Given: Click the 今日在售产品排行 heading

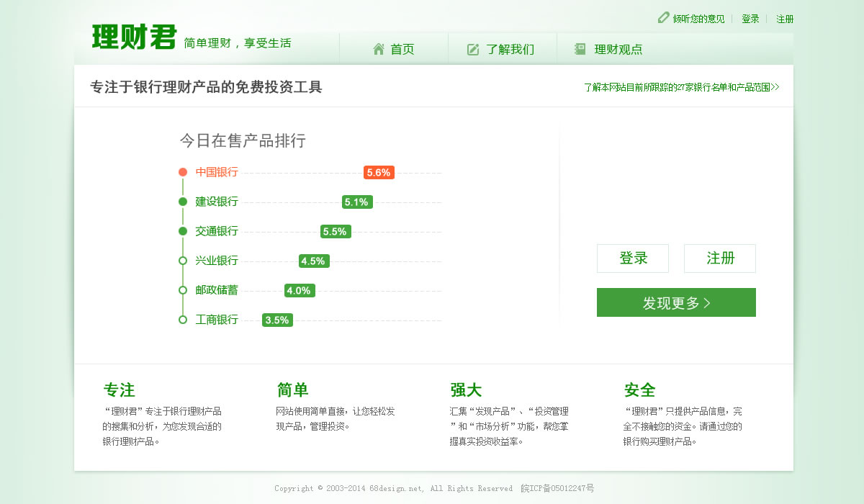Looking at the screenshot, I should [x=243, y=140].
